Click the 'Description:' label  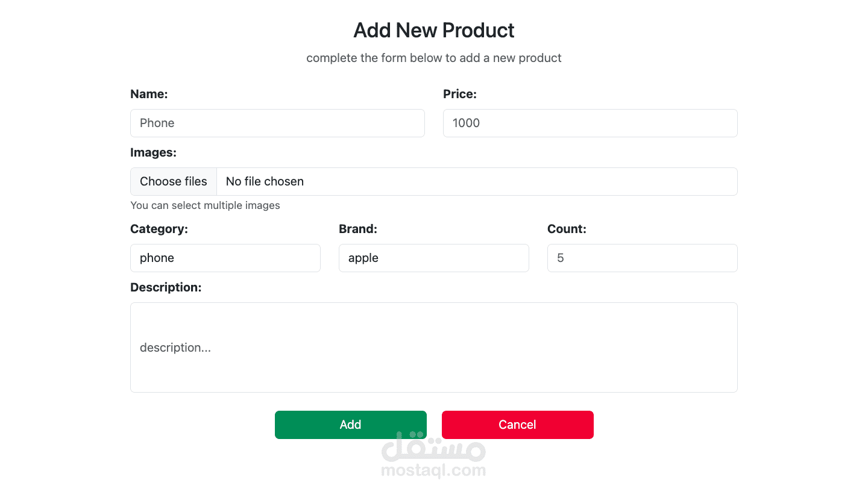(166, 287)
